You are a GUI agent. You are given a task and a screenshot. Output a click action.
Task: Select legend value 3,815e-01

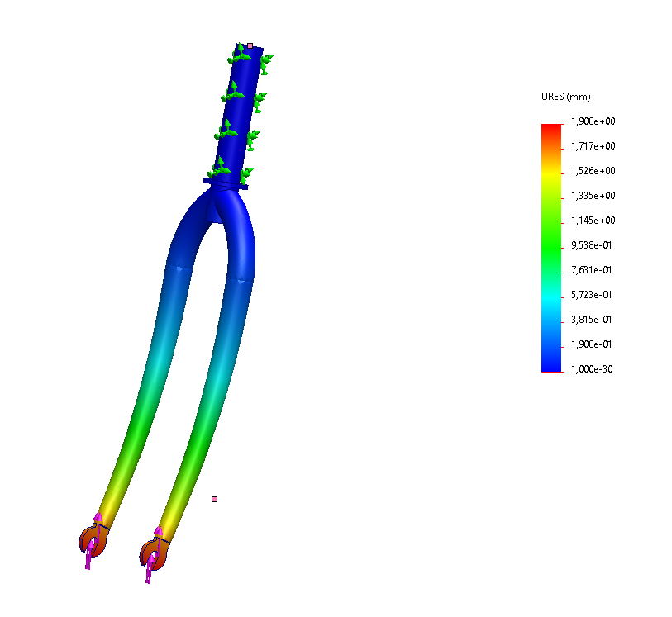click(592, 320)
